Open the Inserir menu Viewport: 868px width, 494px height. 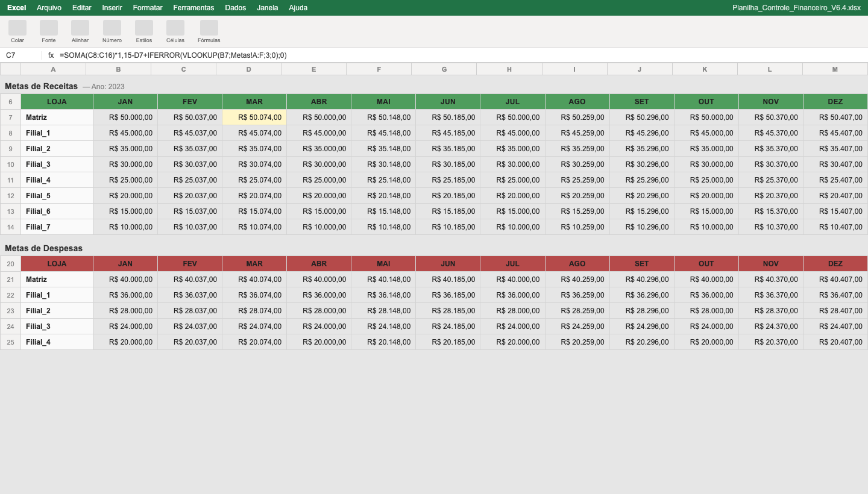click(x=112, y=8)
